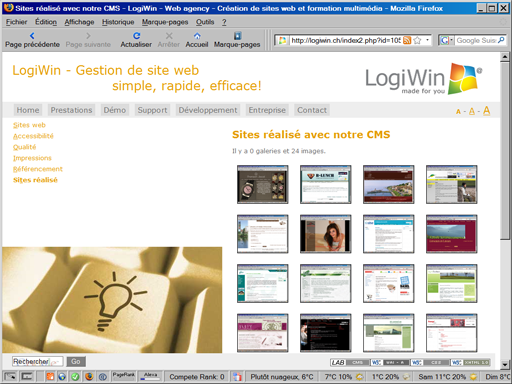
Task: Click page scrollbar up arrow
Action: (x=505, y=57)
